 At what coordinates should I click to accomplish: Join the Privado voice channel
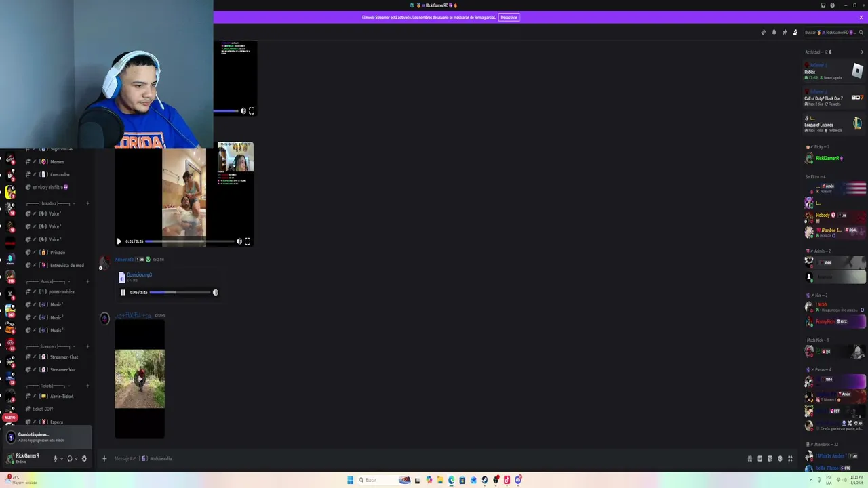click(x=57, y=252)
